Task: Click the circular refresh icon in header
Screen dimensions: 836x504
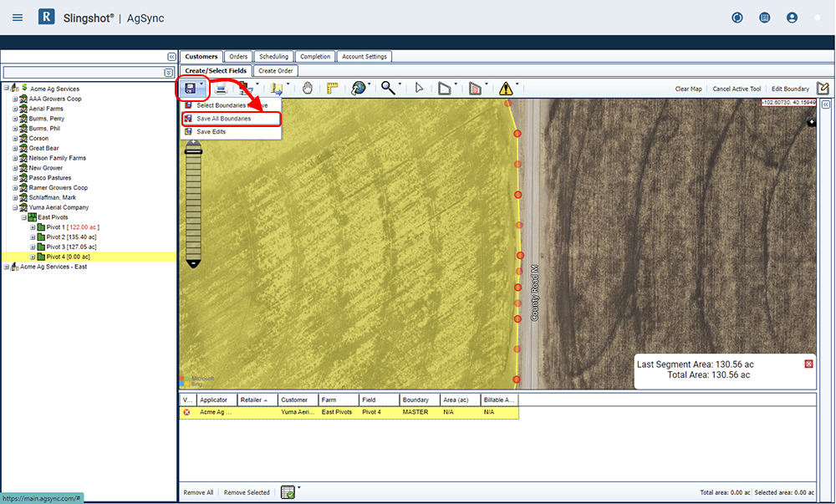Action: tap(737, 18)
